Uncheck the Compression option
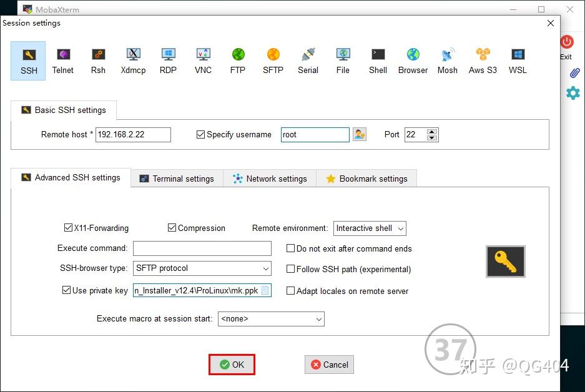This screenshot has height=392, width=585. (172, 228)
